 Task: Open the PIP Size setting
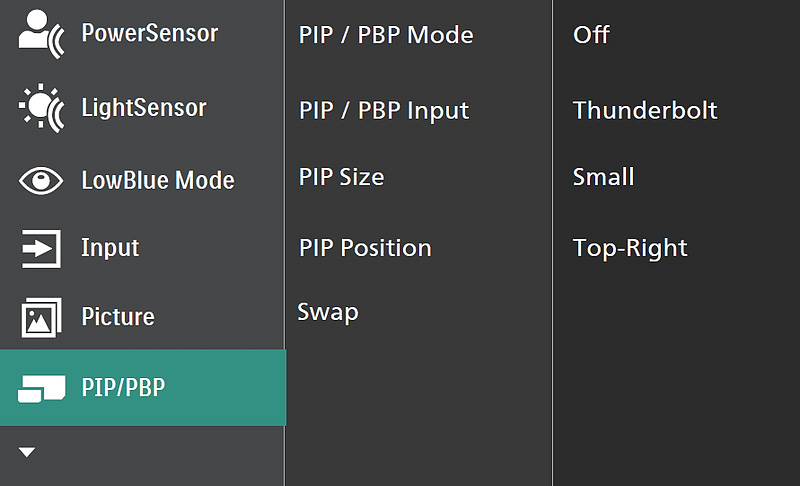coord(341,177)
